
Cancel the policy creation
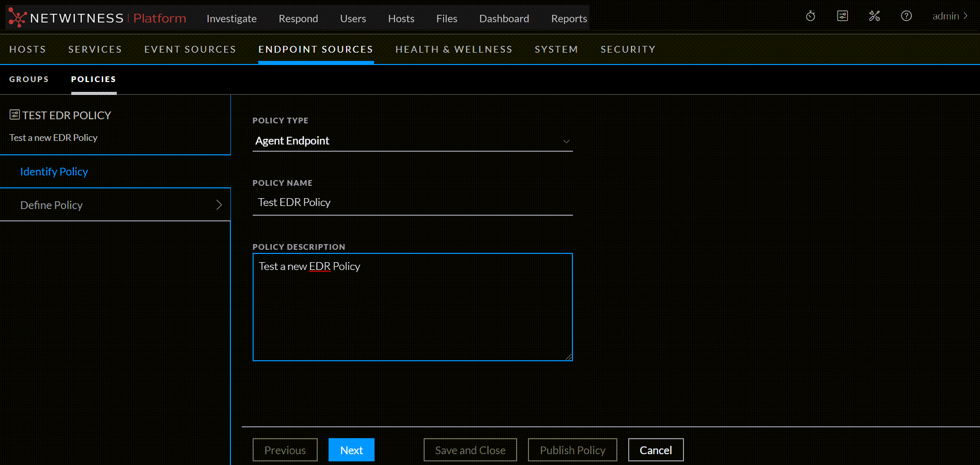(656, 450)
